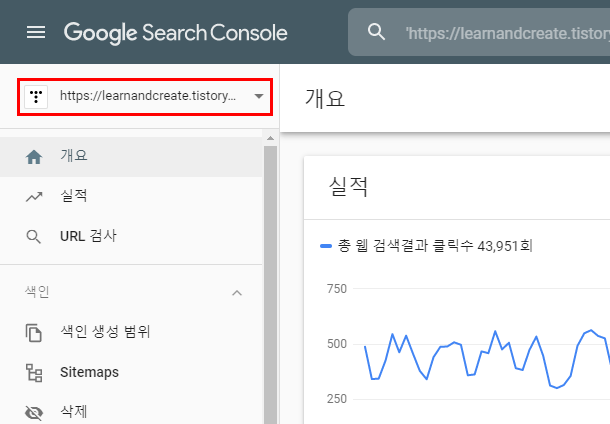Viewport: 610px width, 424px height.
Task: Click the magnifier icon in URL inspection bar
Action: [376, 32]
